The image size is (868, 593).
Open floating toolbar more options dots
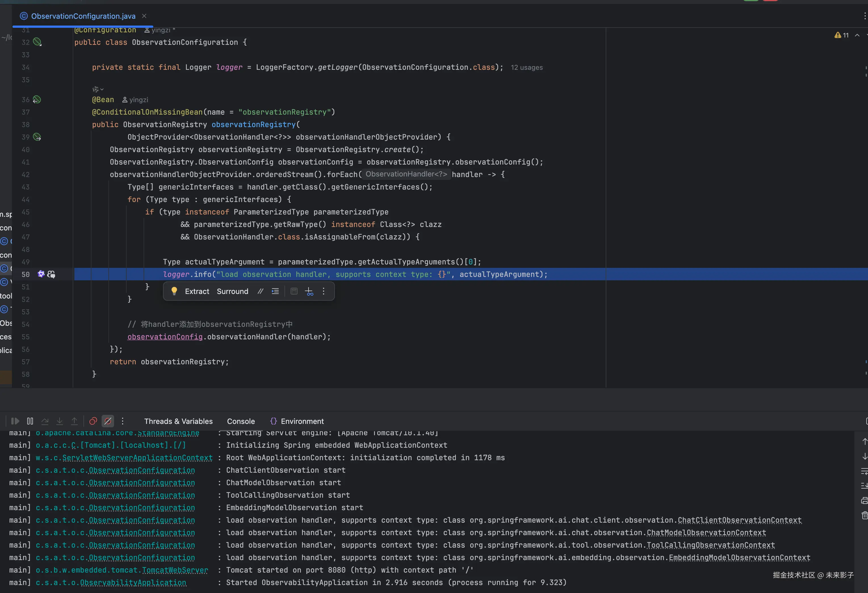click(324, 291)
